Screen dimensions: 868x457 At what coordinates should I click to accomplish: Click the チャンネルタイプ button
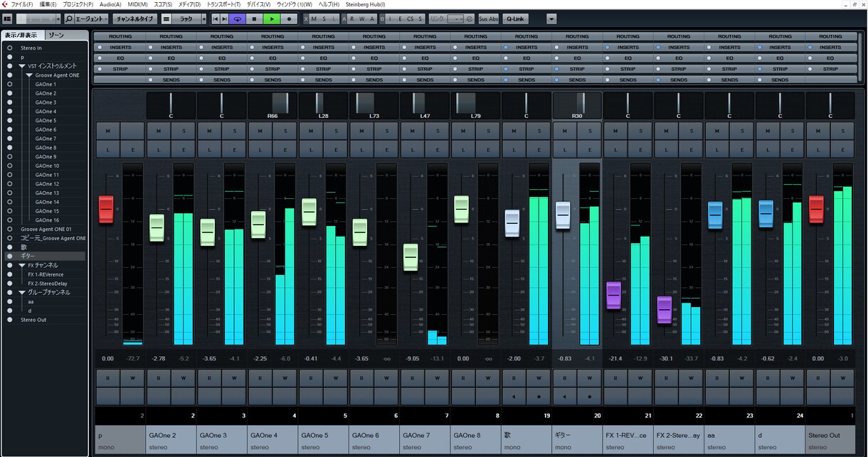point(135,18)
